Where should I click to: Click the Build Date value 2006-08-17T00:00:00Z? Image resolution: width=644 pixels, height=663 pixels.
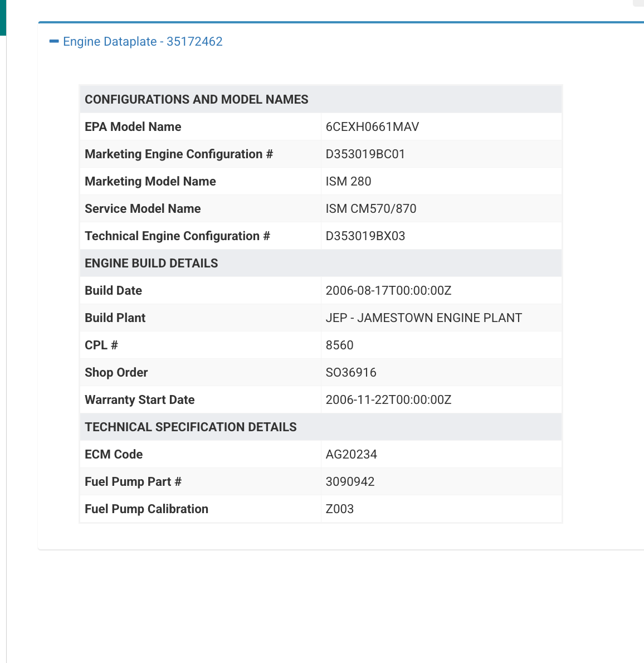point(388,291)
